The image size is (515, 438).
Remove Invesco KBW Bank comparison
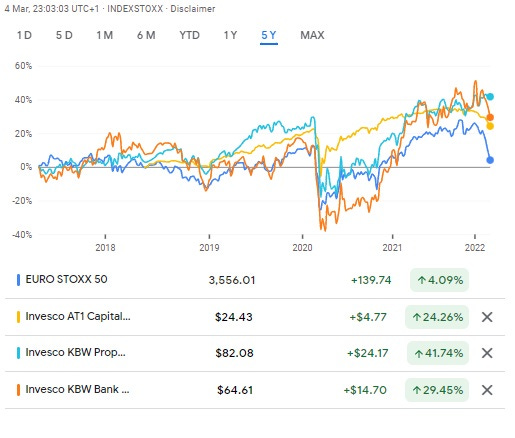pos(487,390)
